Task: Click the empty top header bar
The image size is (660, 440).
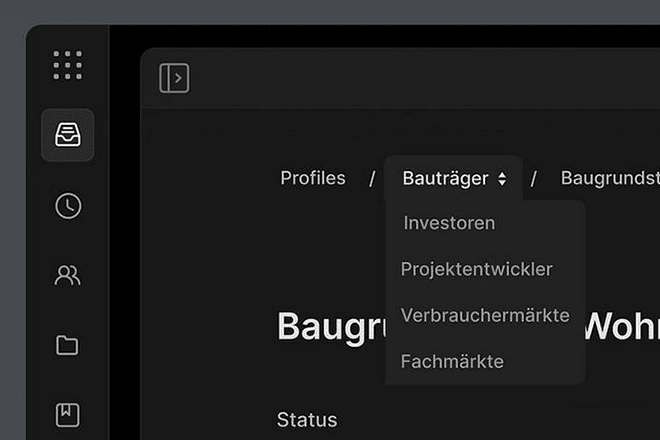Action: (420, 78)
